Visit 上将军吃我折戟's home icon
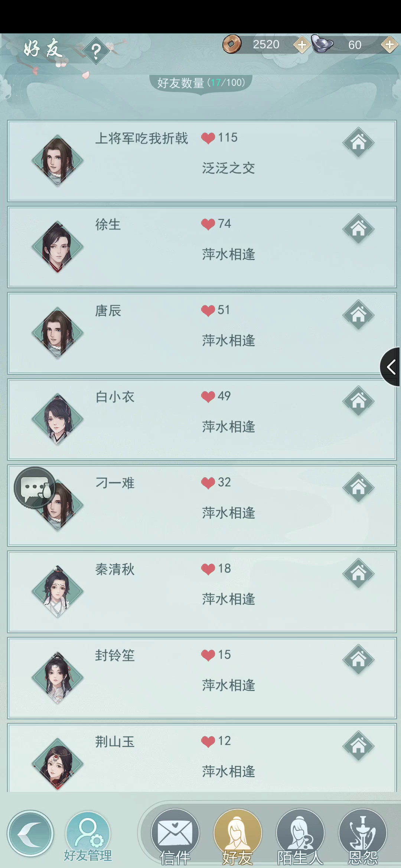This screenshot has width=401, height=868. tap(358, 142)
